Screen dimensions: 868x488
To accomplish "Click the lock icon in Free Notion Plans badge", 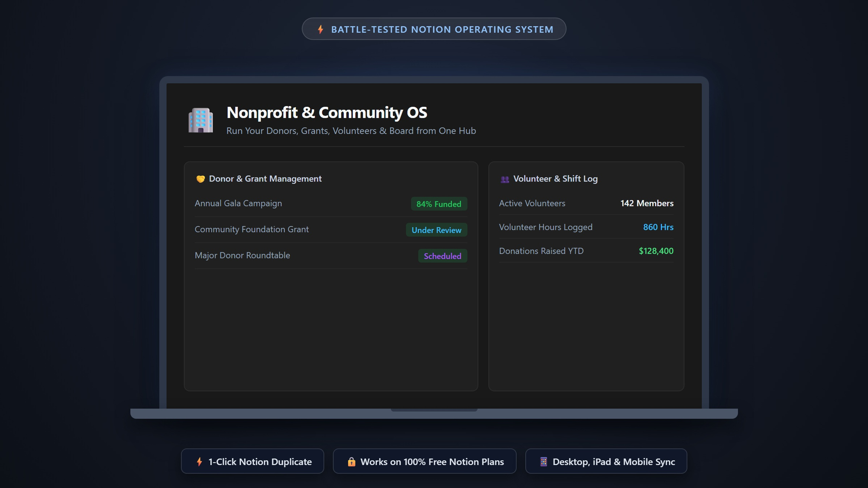I will (351, 462).
